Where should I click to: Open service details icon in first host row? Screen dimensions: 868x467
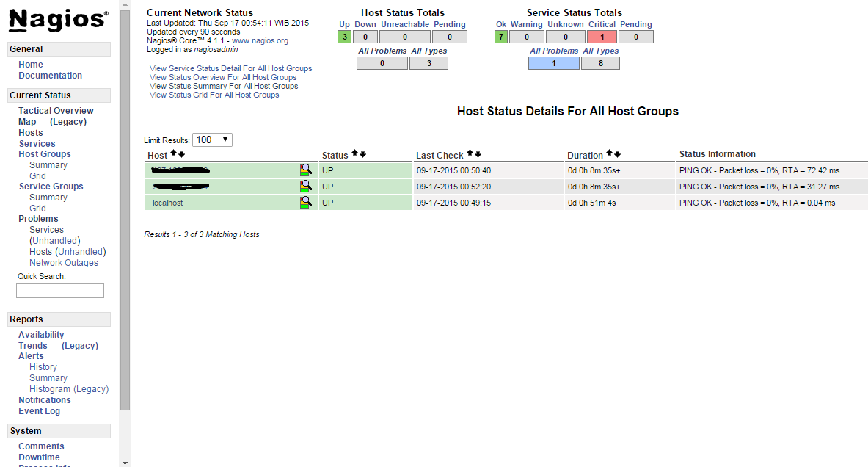(x=306, y=170)
